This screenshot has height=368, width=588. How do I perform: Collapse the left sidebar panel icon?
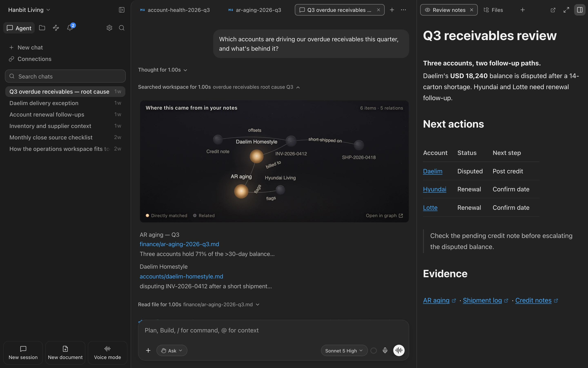click(121, 10)
